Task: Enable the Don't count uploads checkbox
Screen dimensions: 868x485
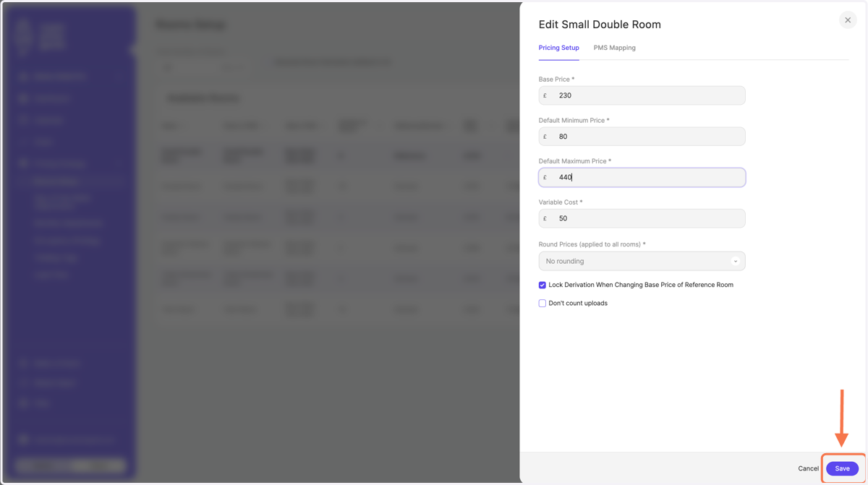Action: tap(542, 304)
